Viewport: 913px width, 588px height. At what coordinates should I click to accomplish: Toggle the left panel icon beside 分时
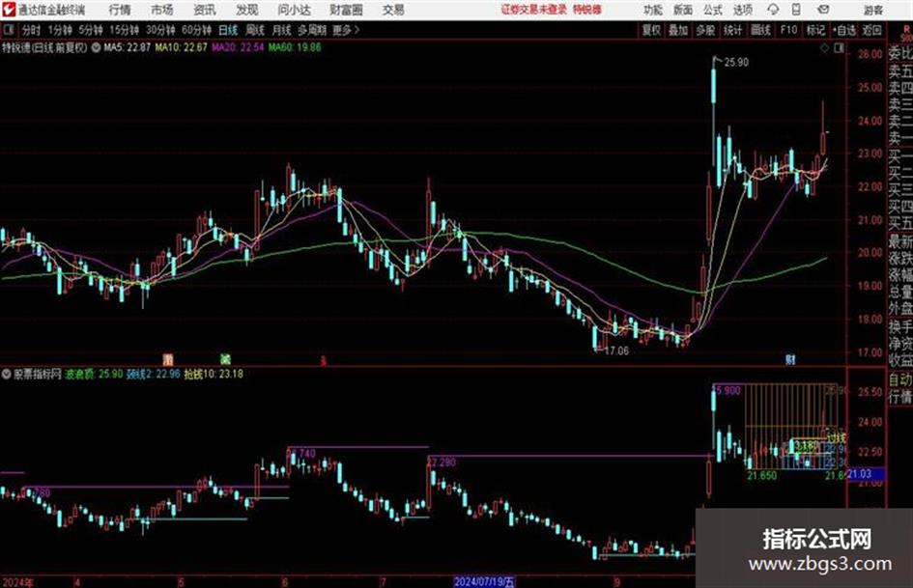click(x=9, y=30)
